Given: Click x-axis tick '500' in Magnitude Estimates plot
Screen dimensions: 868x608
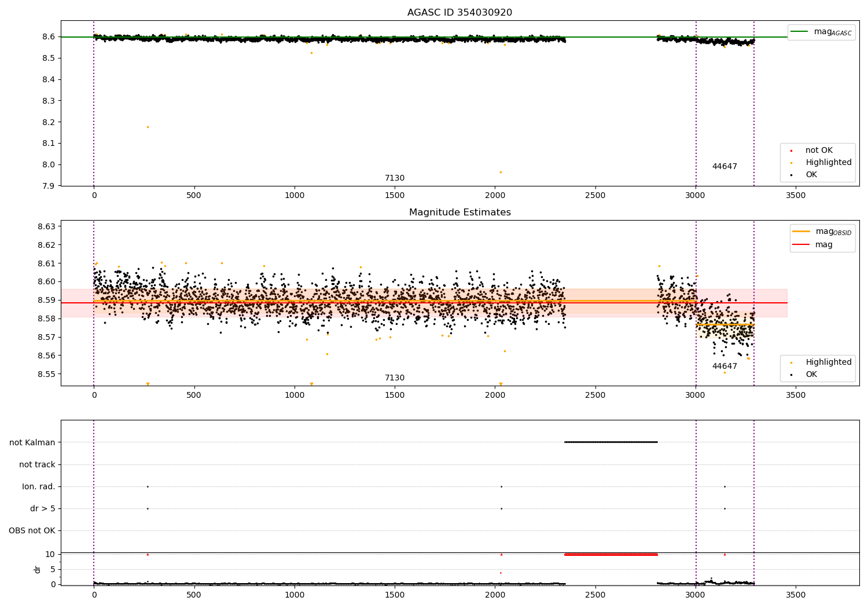Looking at the screenshot, I should click(194, 395).
